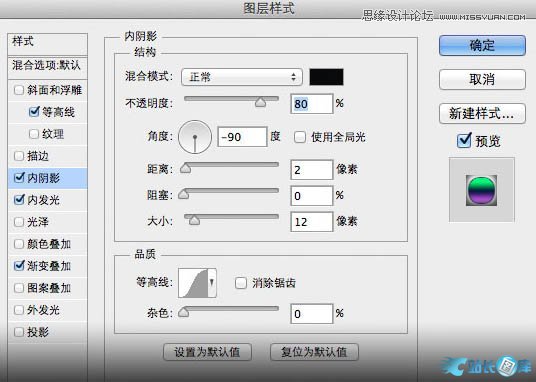Open the 混合模式 dropdown showing 正常
Image resolution: width=536 pixels, height=382 pixels.
(x=242, y=77)
